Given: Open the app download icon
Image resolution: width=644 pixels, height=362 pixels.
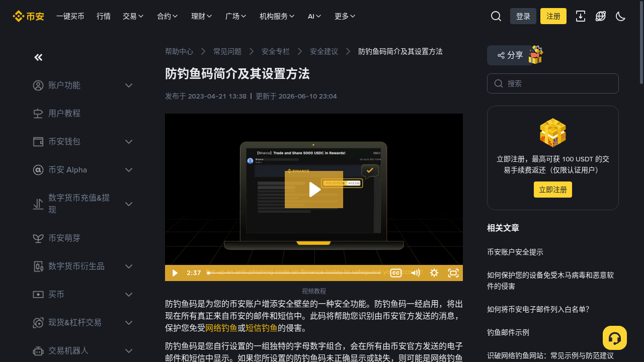Looking at the screenshot, I should [x=581, y=16].
